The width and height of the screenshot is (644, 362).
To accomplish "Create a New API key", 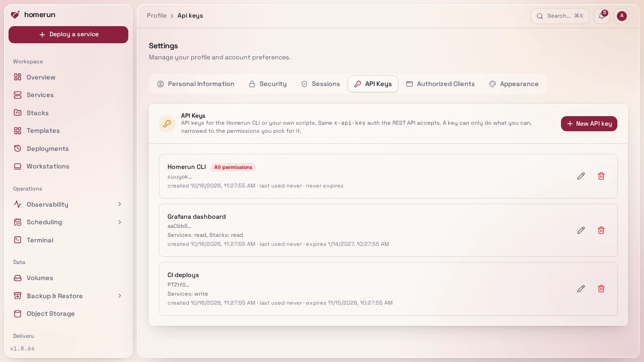I will (x=589, y=124).
